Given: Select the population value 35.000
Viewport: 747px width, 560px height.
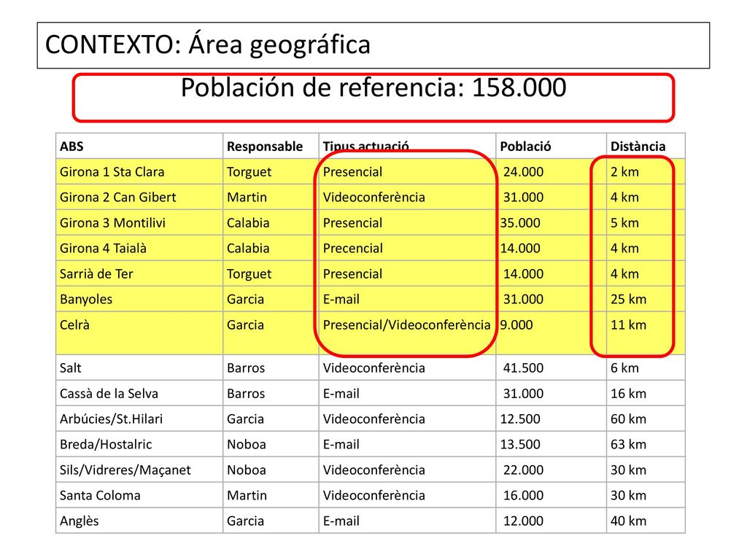Looking at the screenshot, I should (520, 223).
